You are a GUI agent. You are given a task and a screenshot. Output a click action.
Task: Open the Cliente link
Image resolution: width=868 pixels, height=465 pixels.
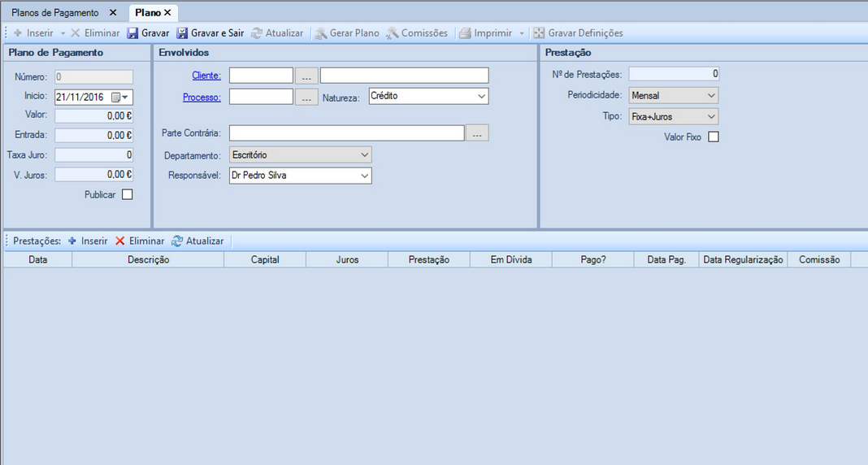[206, 76]
